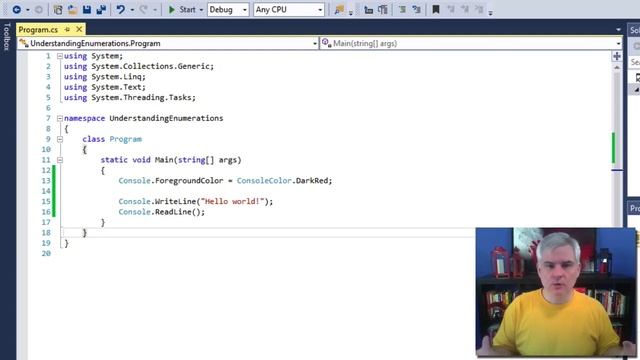Click the step/indent toolbar icon after Find
This screenshot has height=360, width=640.
(368, 9)
